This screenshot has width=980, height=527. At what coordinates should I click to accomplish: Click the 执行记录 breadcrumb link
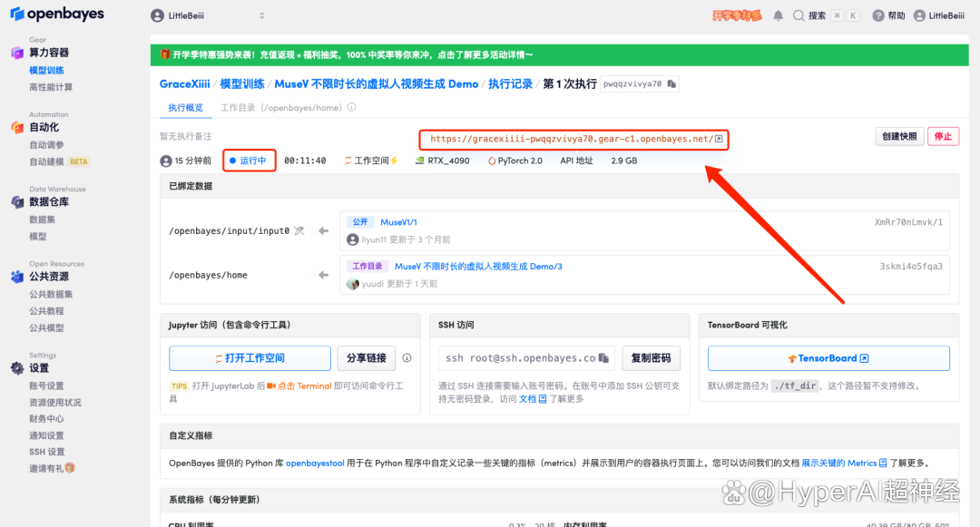[x=510, y=83]
